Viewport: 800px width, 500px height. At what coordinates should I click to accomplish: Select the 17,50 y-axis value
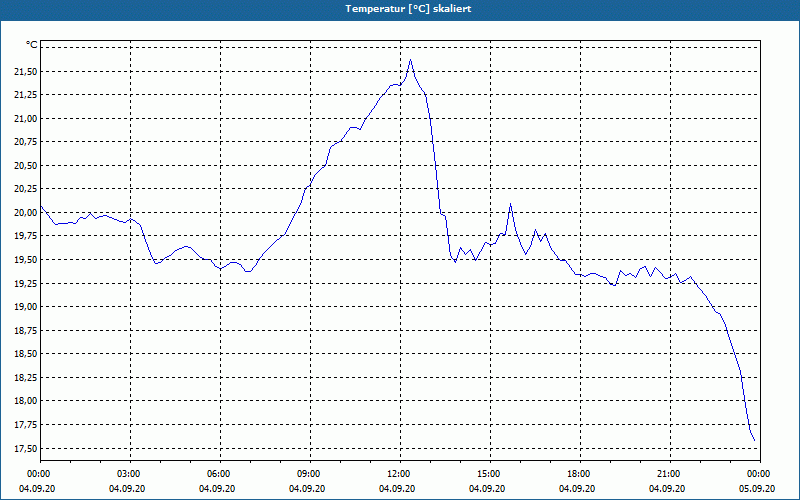tap(26, 448)
